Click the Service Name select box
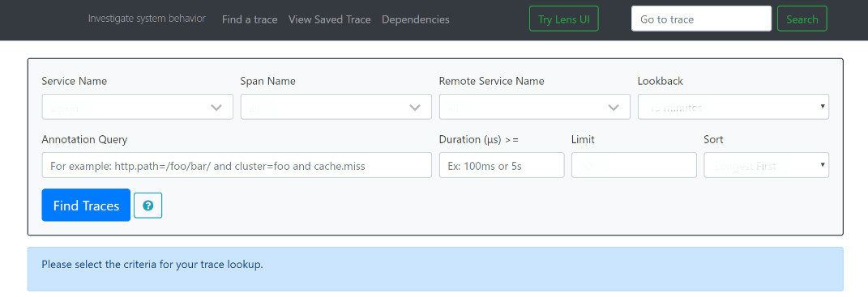Image resolution: width=868 pixels, height=297 pixels. [137, 107]
